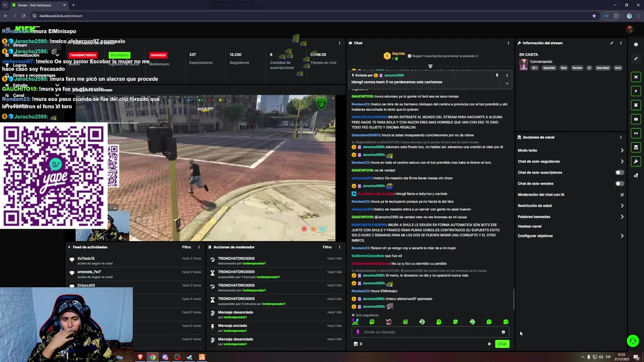This screenshot has width=644, height=362.
Task: Open the pinned message three-dot options
Action: 507,75
